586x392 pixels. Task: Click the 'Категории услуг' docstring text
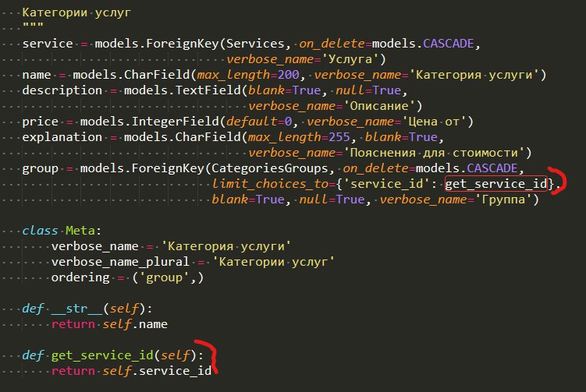76,12
